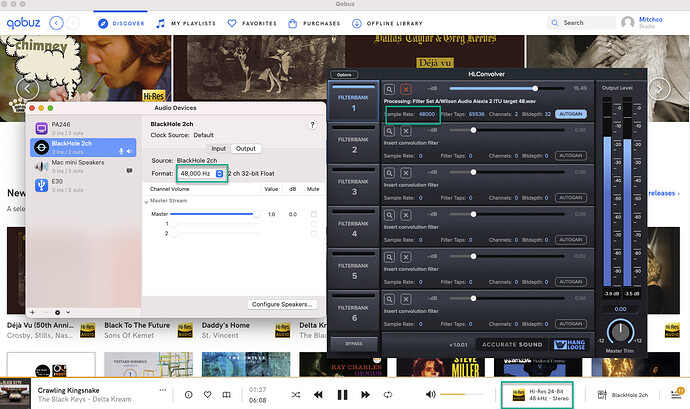Screen dimensions: 690x409
Task: Toggle repeat mode
Action: pos(388,395)
